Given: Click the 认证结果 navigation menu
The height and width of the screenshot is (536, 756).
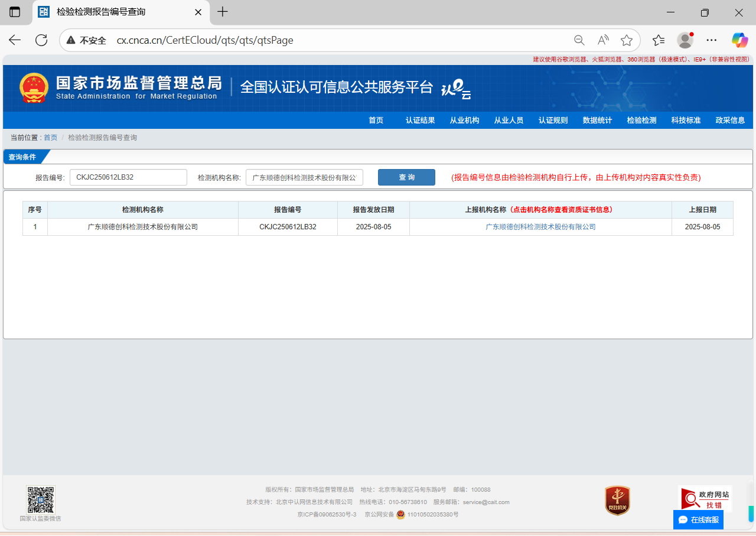Looking at the screenshot, I should (420, 120).
